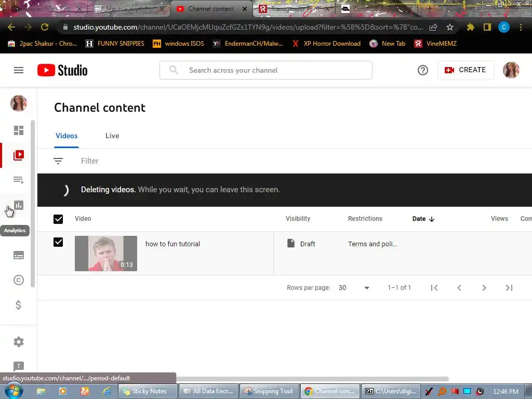Toggle the browser side panel icon
This screenshot has height=399, width=532.
[x=487, y=27]
